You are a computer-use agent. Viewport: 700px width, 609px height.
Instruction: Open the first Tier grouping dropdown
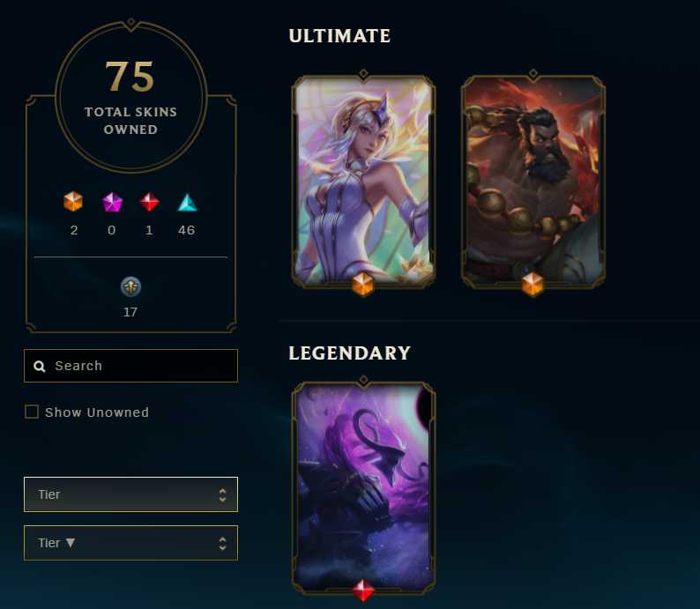coord(130,494)
